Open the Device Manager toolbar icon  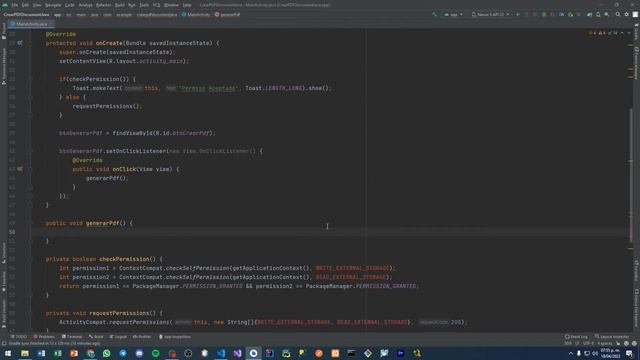point(598,14)
